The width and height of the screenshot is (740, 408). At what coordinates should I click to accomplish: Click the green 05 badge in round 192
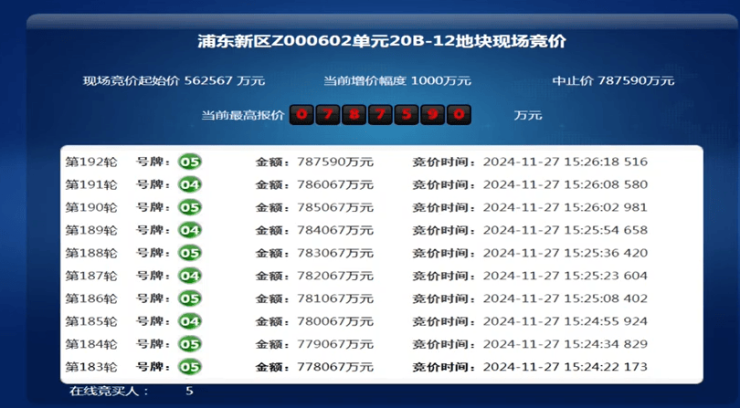tap(190, 161)
